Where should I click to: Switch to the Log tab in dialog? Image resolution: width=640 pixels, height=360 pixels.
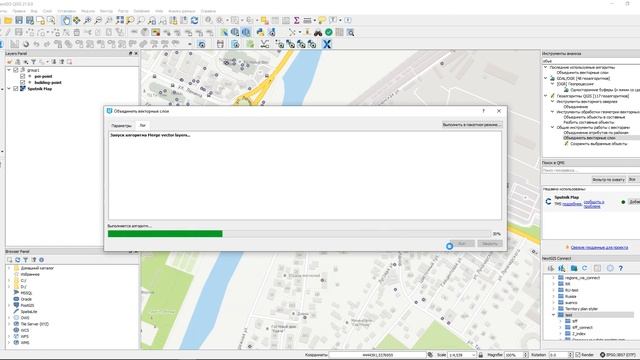pos(142,126)
